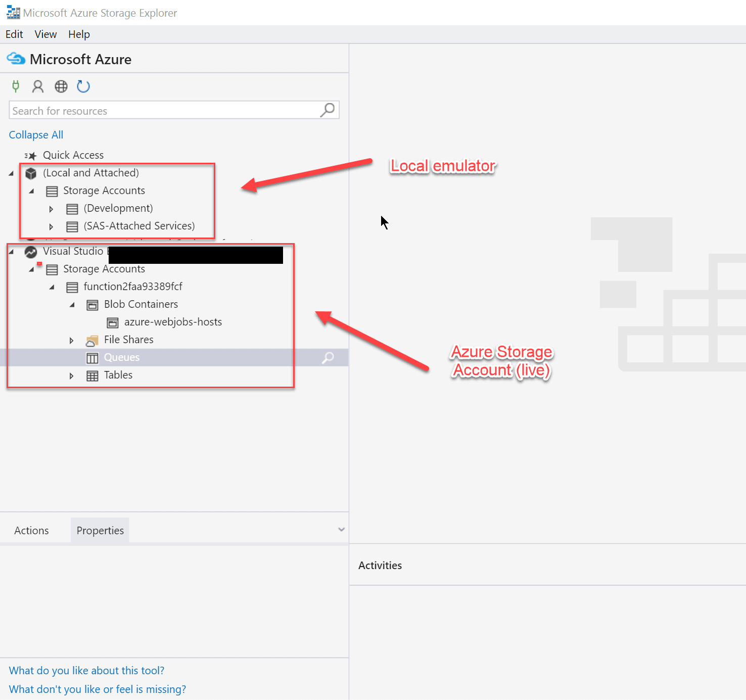Select the Blob Containers label
This screenshot has width=746, height=700.
pos(141,304)
